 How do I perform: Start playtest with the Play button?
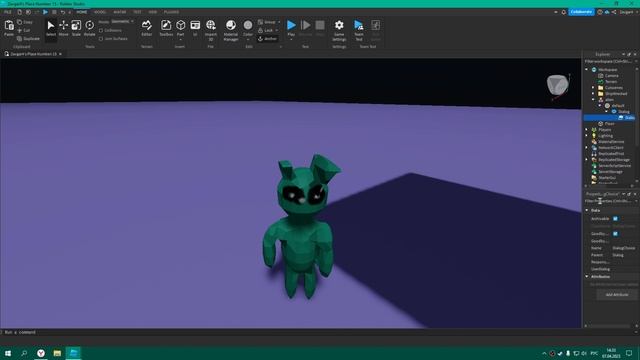tap(291, 28)
